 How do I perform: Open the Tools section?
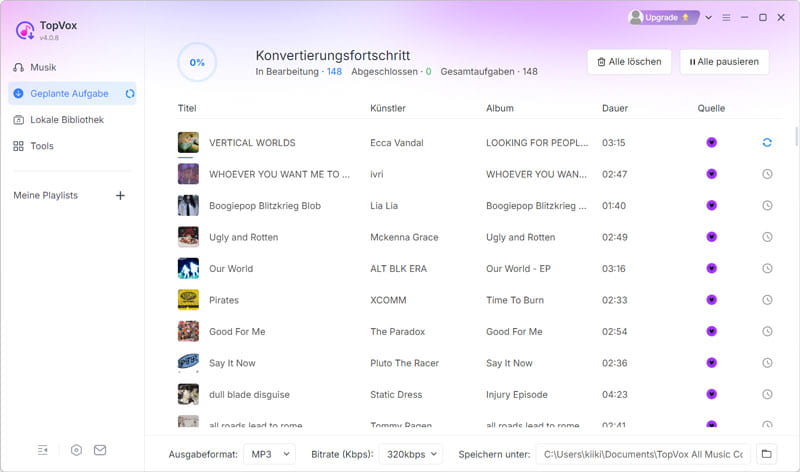(x=72, y=146)
